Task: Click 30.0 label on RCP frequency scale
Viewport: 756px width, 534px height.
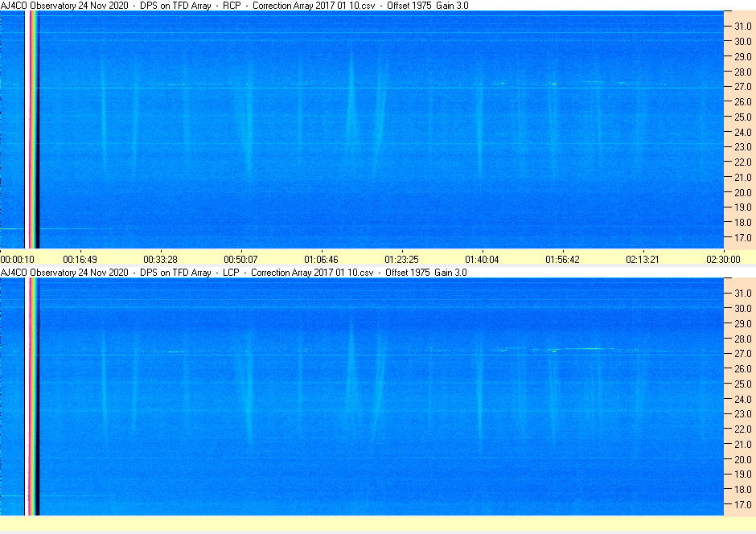Action: [x=743, y=42]
